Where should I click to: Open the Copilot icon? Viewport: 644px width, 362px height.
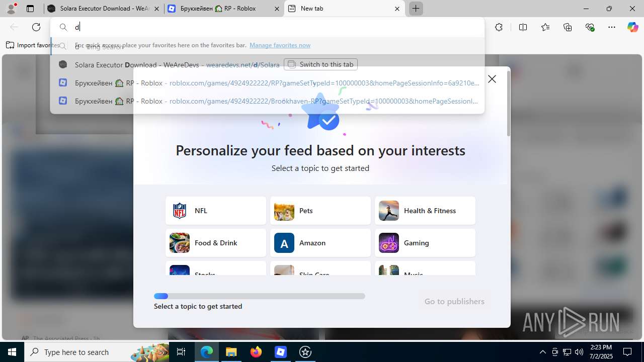click(x=632, y=27)
